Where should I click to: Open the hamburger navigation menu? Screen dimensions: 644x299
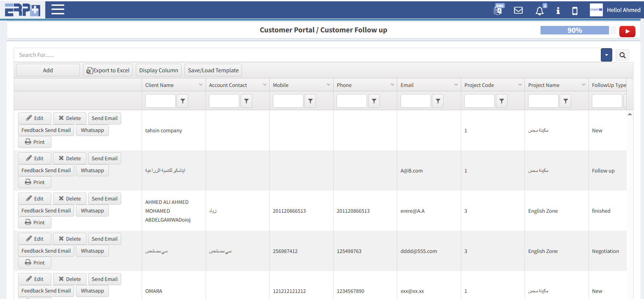click(x=58, y=10)
